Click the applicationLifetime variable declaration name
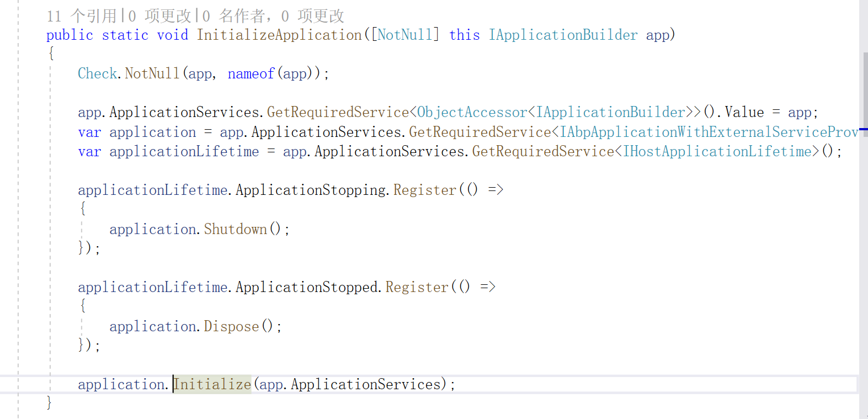The width and height of the screenshot is (868, 419). coord(184,151)
